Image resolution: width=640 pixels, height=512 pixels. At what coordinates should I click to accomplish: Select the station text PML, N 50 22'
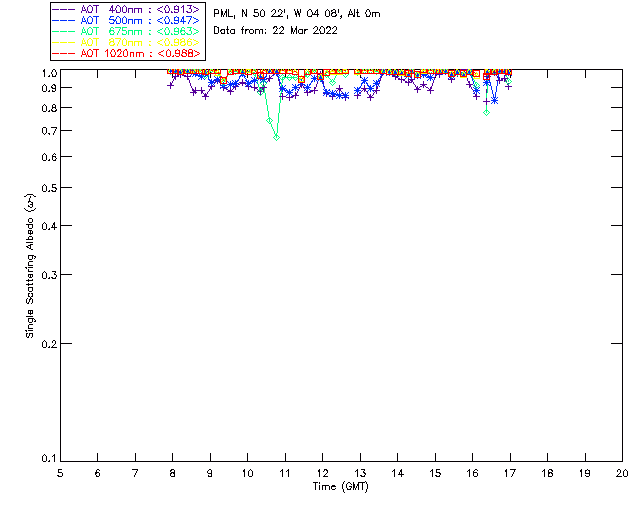click(x=249, y=13)
